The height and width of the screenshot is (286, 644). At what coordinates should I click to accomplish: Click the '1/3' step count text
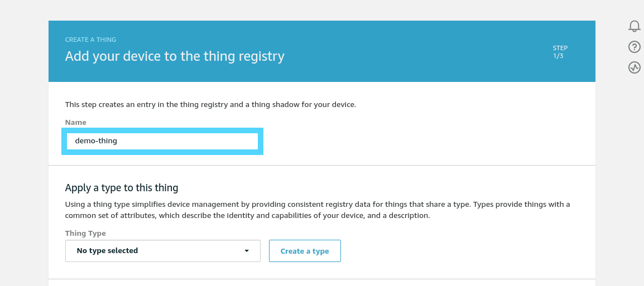(558, 56)
